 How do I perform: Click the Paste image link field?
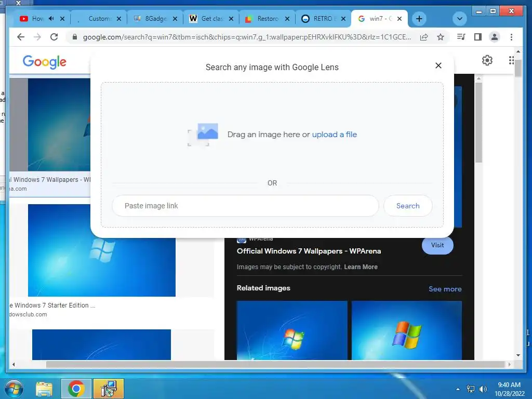point(245,206)
